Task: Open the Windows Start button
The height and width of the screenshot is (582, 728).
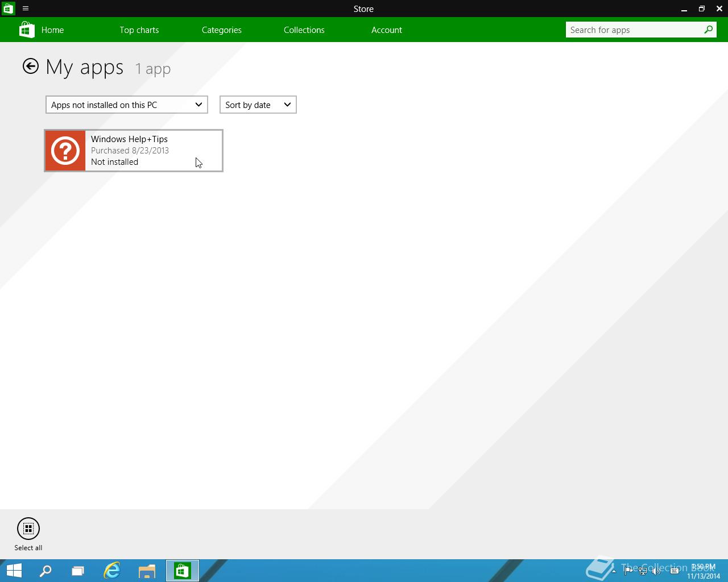Action: coord(14,571)
